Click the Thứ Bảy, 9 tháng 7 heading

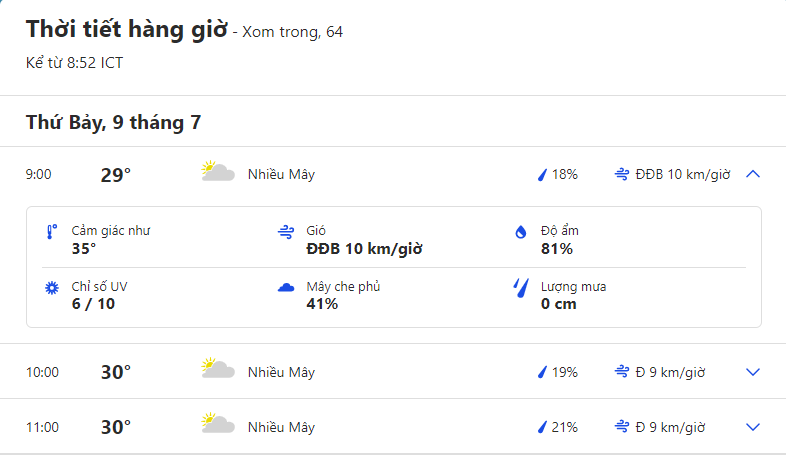coord(113,123)
